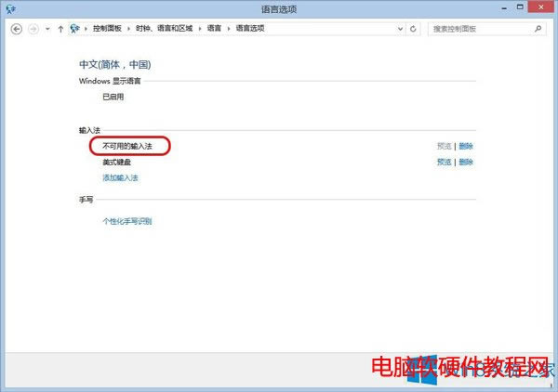The height and width of the screenshot is (392, 558).
Task: Expand the chevron after 控制面板 breadcrumb
Action: coord(129,29)
